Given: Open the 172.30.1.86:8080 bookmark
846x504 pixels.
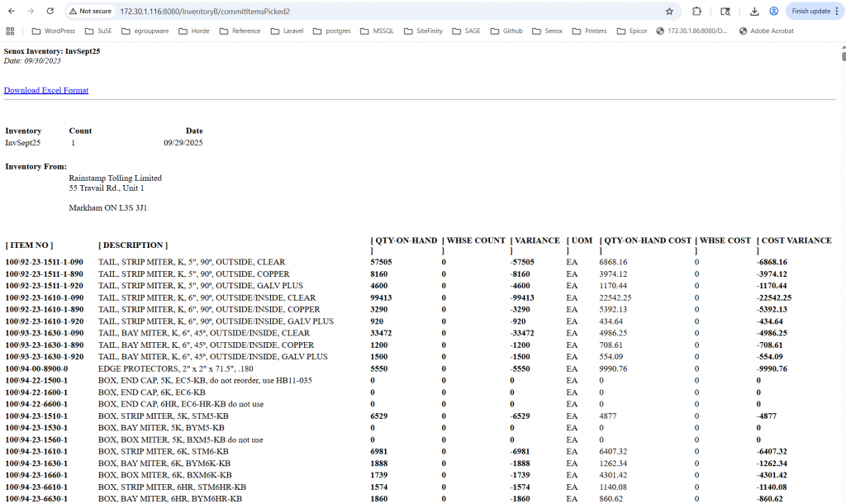Looking at the screenshot, I should pyautogui.click(x=692, y=31).
